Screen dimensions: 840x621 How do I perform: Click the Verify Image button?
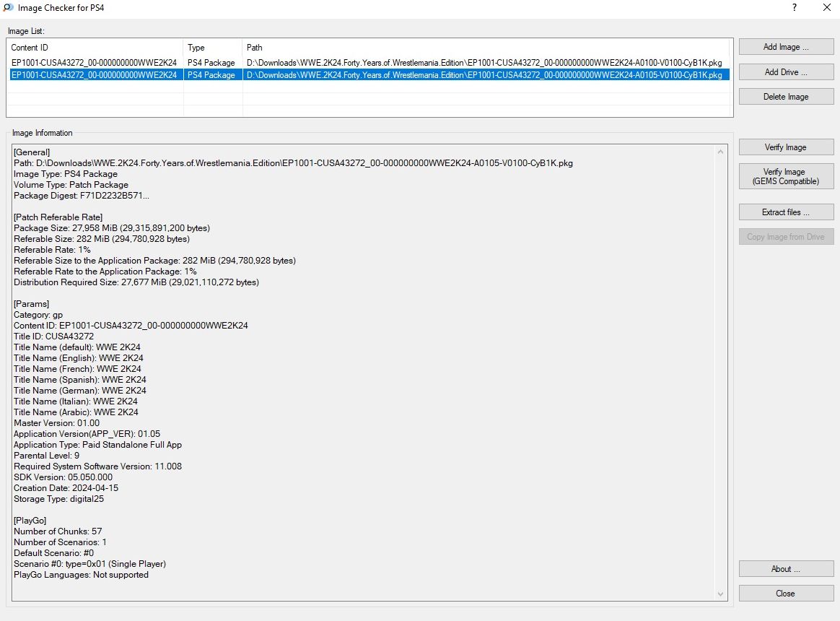point(786,147)
